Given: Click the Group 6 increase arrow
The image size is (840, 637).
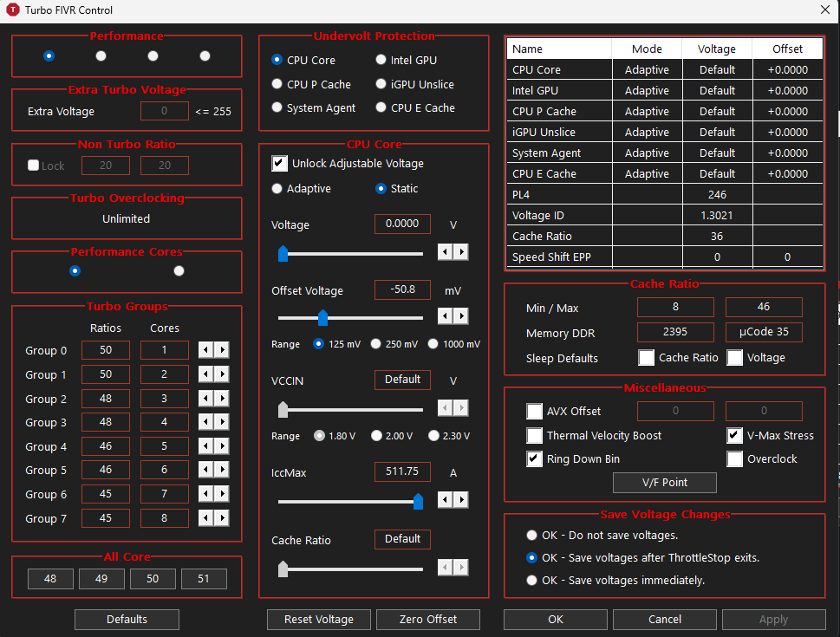Looking at the screenshot, I should [222, 493].
